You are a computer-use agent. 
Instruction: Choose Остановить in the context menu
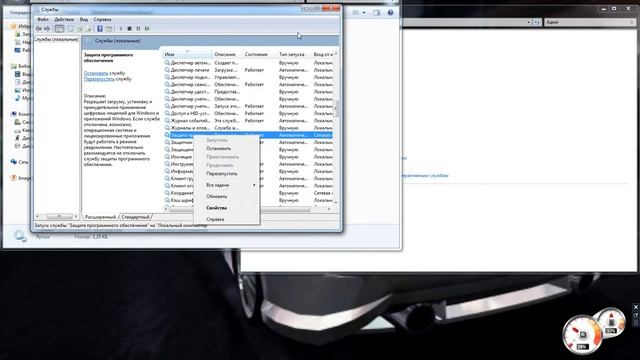227,149
